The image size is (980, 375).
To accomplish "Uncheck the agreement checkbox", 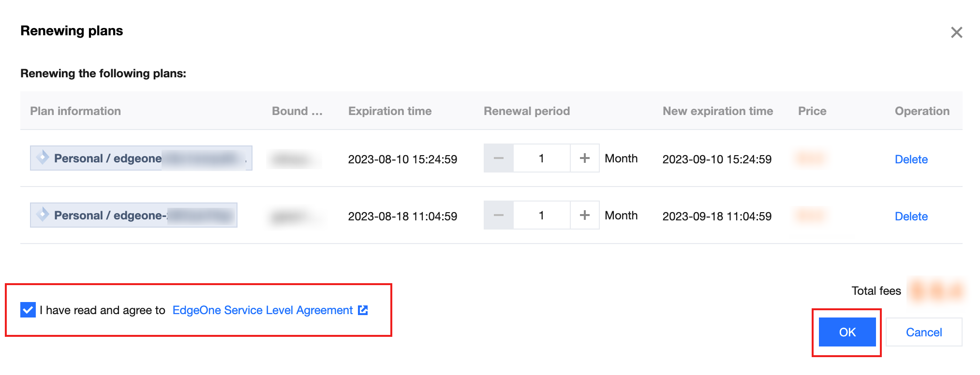I will click(x=28, y=310).
